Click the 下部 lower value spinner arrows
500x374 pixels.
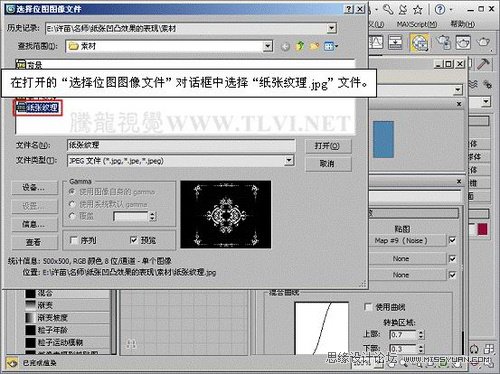tap(421, 349)
